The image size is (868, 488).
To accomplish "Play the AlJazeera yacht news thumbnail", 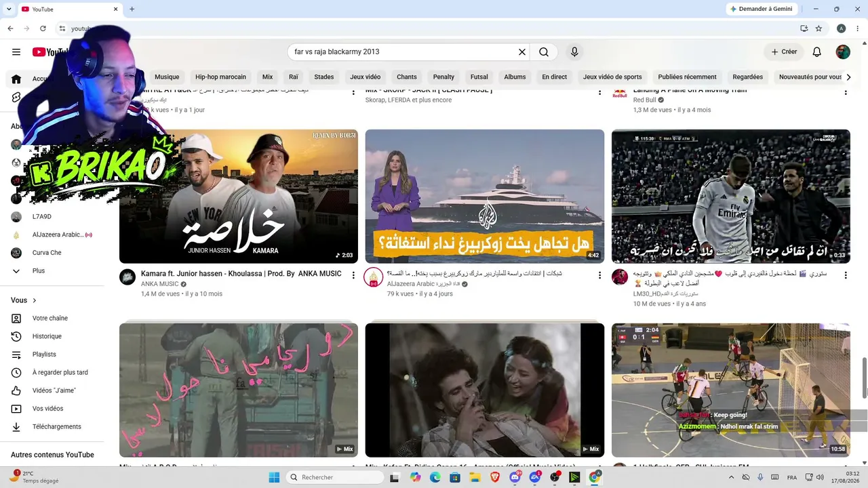I will pyautogui.click(x=485, y=197).
